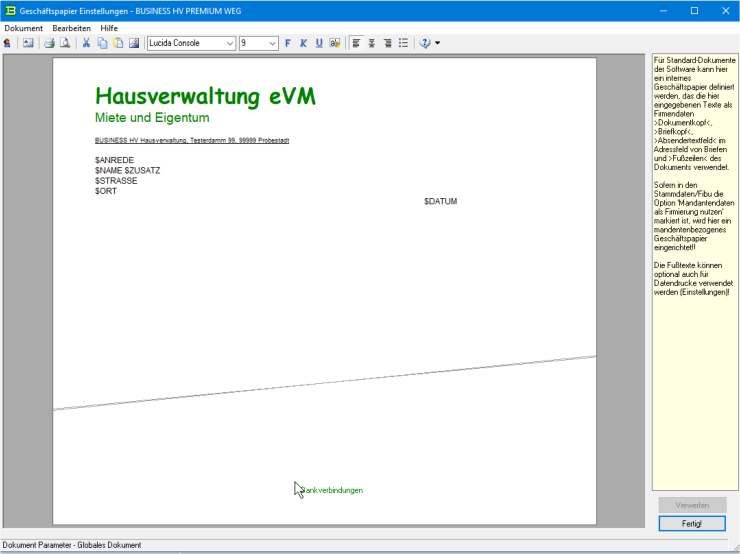Open the Hilfe menu
The image size is (740, 554).
pos(109,28)
